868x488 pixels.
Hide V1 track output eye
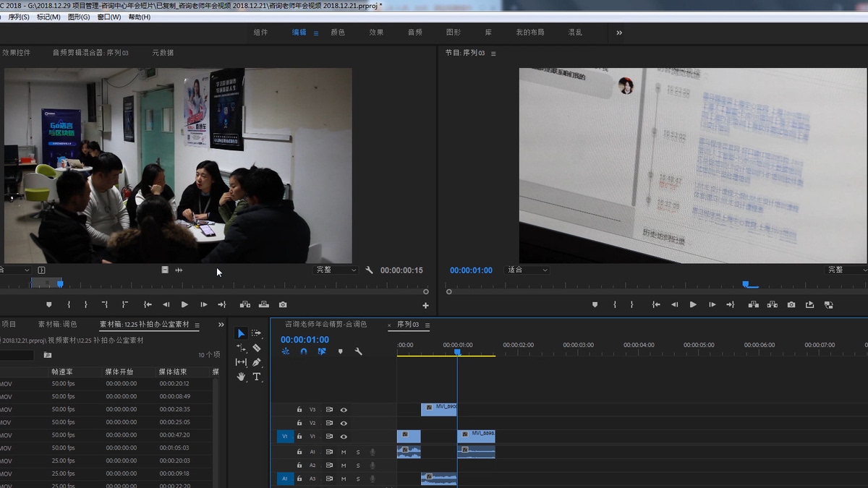[344, 437]
